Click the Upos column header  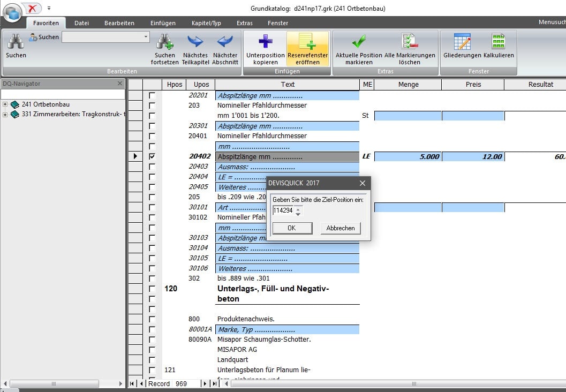(x=201, y=85)
